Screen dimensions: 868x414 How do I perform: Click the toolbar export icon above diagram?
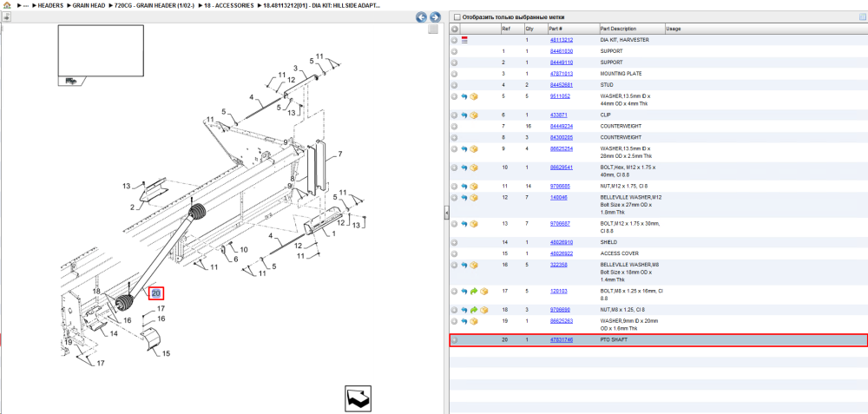[7, 17]
